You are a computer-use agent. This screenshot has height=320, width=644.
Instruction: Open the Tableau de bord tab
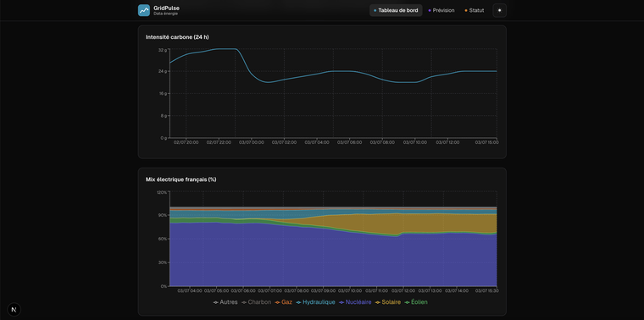point(396,10)
